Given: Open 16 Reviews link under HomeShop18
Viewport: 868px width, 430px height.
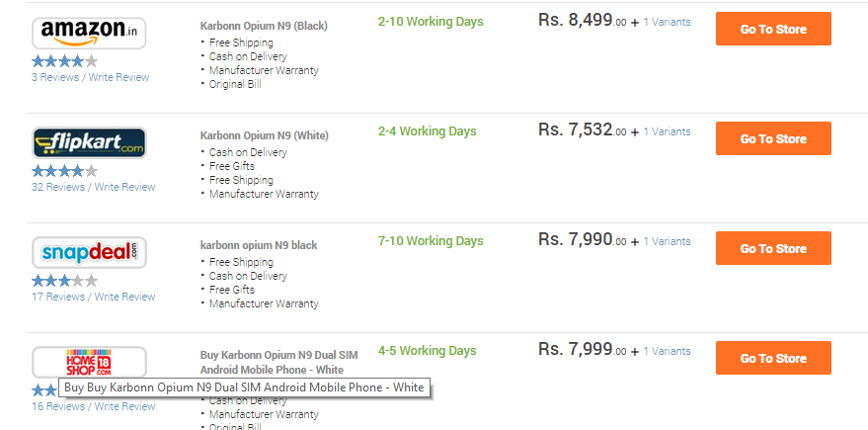Looking at the screenshot, I should click(x=58, y=406).
